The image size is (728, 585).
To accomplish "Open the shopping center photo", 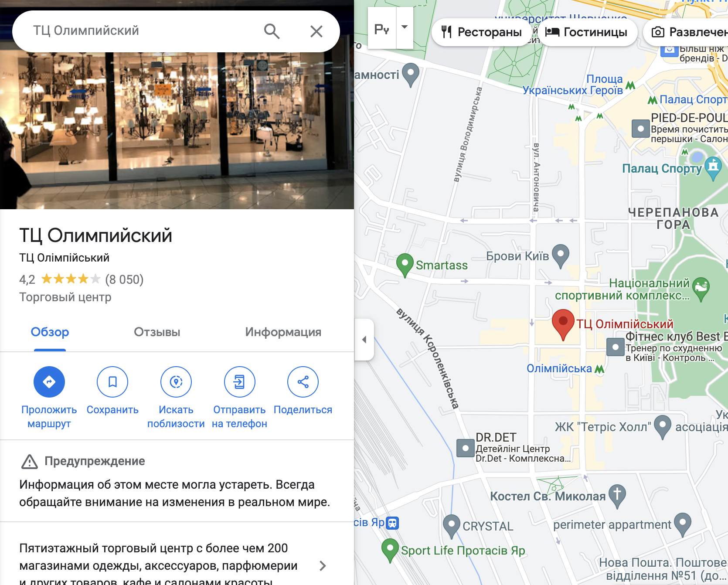I will point(177,131).
